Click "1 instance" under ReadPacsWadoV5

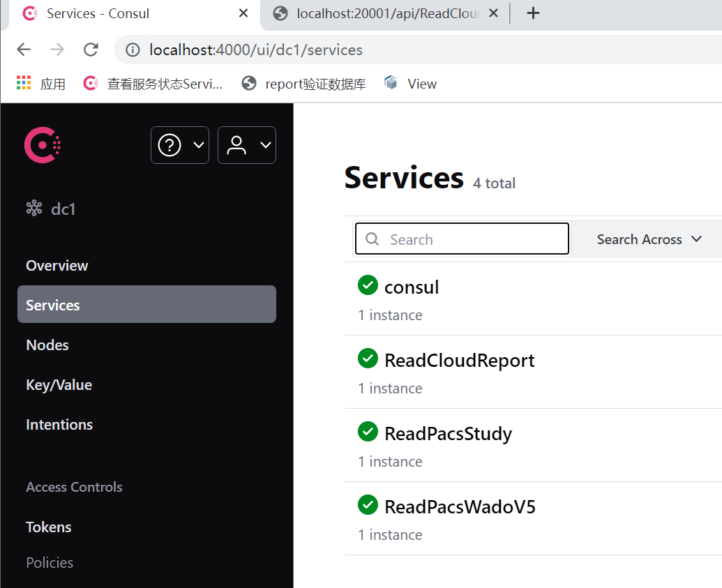(x=390, y=534)
